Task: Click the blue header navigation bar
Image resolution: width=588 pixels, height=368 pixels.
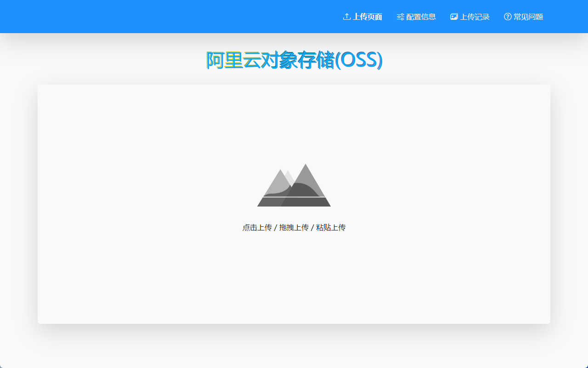Action: coord(184,16)
